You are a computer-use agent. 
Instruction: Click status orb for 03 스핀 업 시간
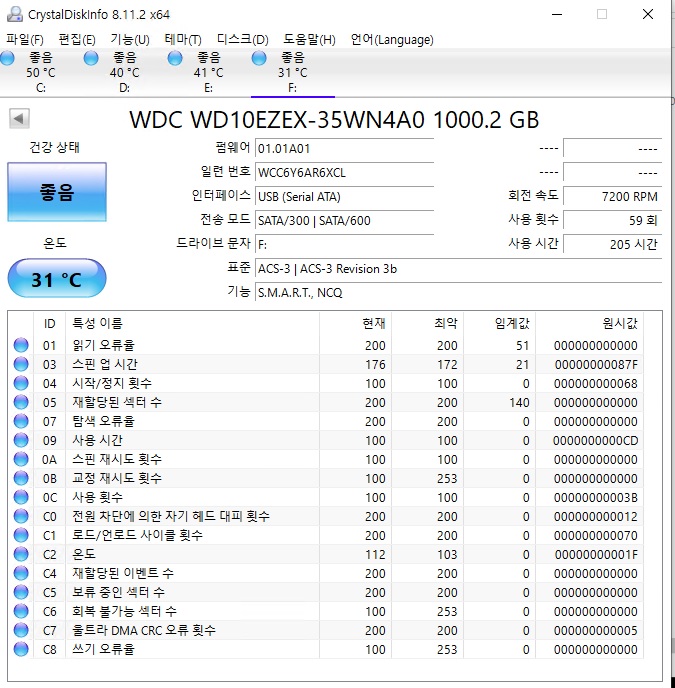(x=21, y=364)
